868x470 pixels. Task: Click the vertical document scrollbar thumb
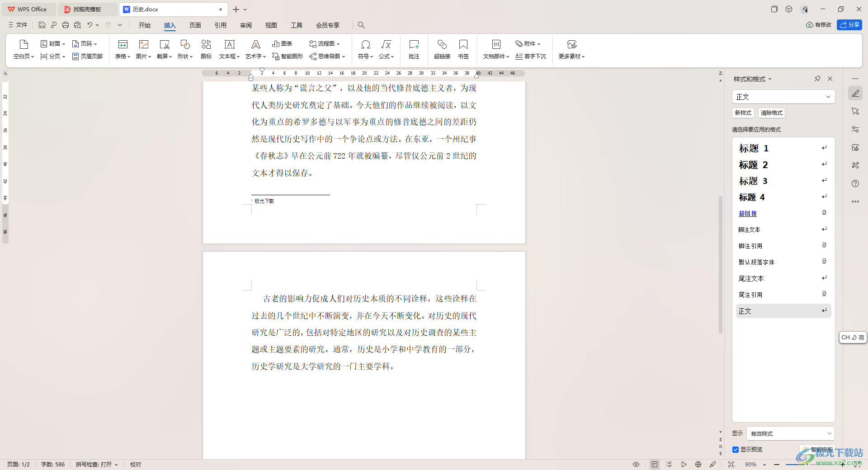pyautogui.click(x=721, y=265)
